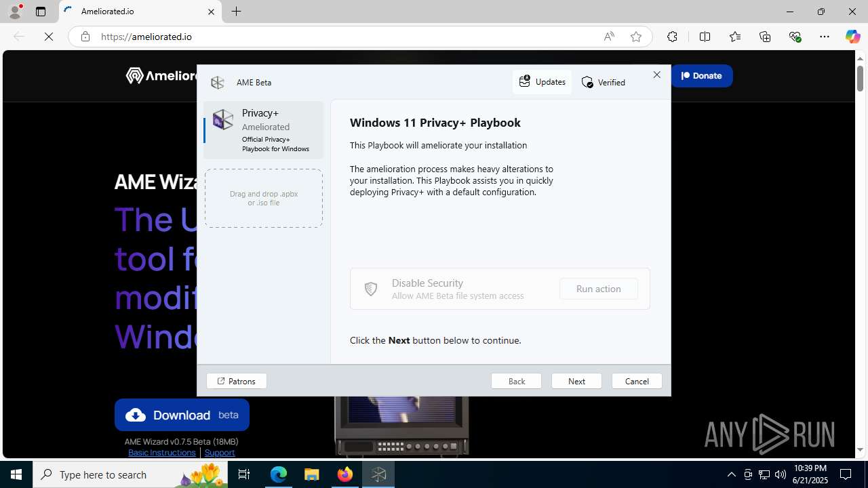
Task: Click the taskbar clock showing 10:39 PM
Action: 810,474
